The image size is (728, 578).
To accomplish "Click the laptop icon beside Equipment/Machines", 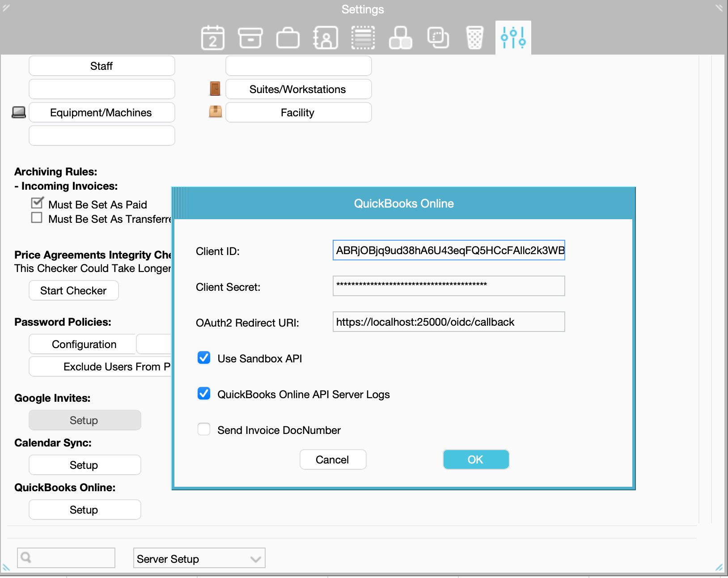I will coord(19,112).
